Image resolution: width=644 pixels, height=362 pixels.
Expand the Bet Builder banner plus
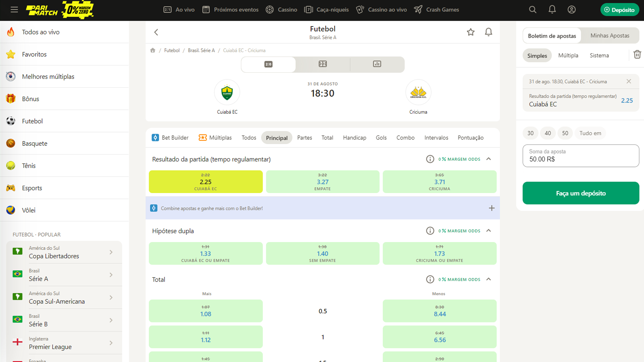492,208
